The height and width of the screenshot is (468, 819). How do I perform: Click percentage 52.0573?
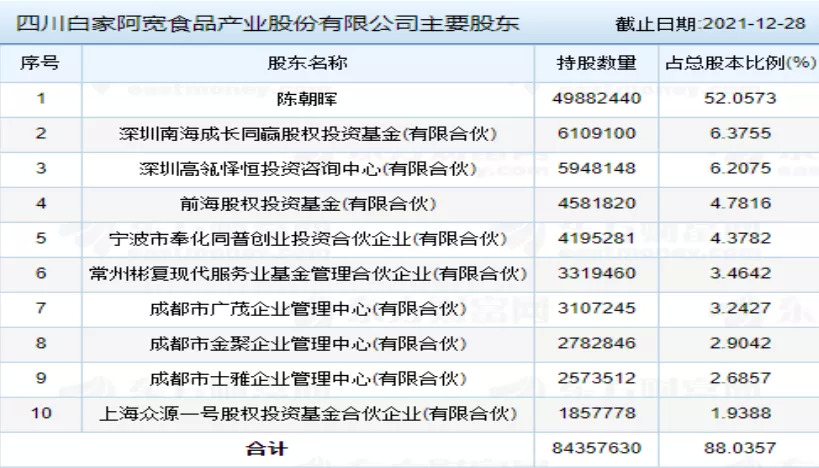pyautogui.click(x=740, y=98)
